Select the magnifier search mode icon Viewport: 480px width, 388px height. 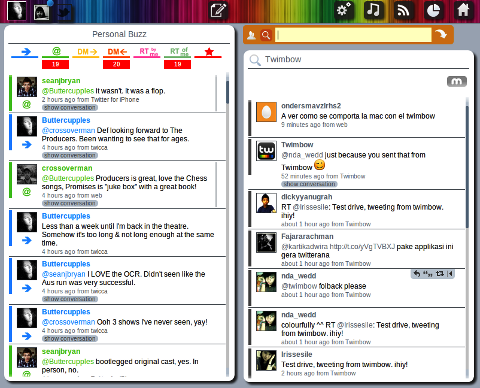266,35
